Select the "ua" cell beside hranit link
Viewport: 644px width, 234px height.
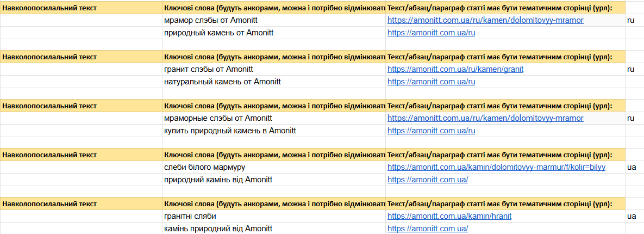coord(632,217)
